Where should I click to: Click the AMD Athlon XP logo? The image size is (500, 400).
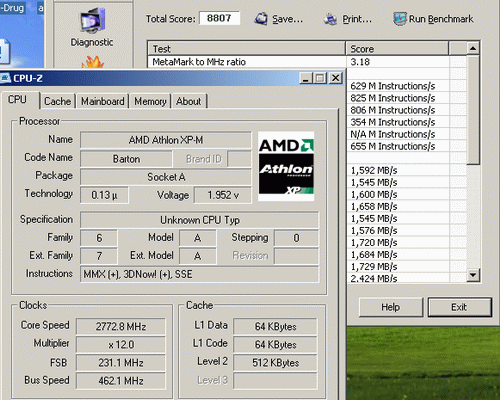[x=286, y=166]
